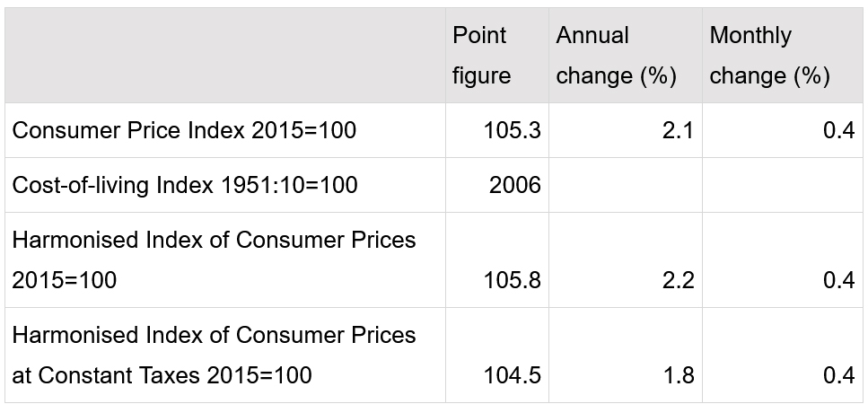Click the empty monthly change cell for Cost-of-living

783,185
